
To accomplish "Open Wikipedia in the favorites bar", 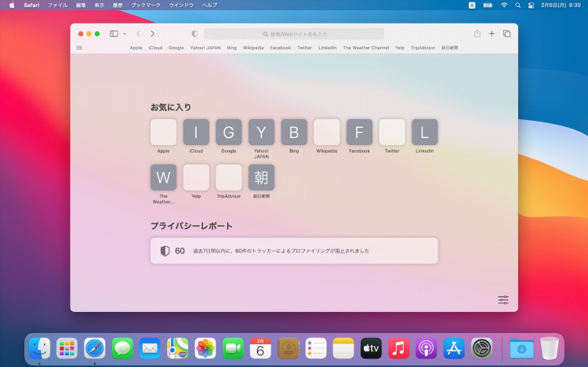I will (253, 48).
